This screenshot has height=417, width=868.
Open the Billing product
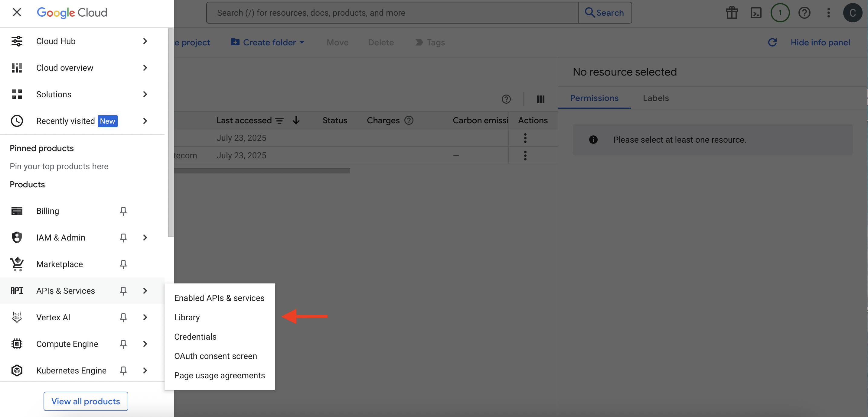[47, 211]
